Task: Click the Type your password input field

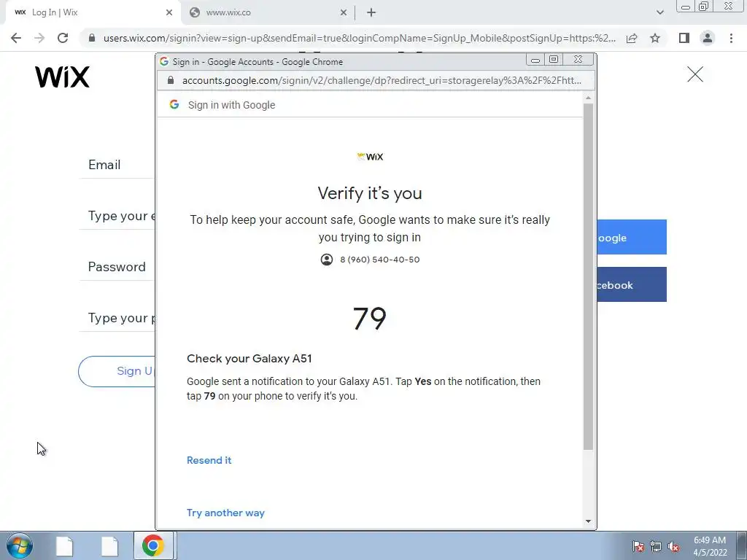Action: coord(117,318)
